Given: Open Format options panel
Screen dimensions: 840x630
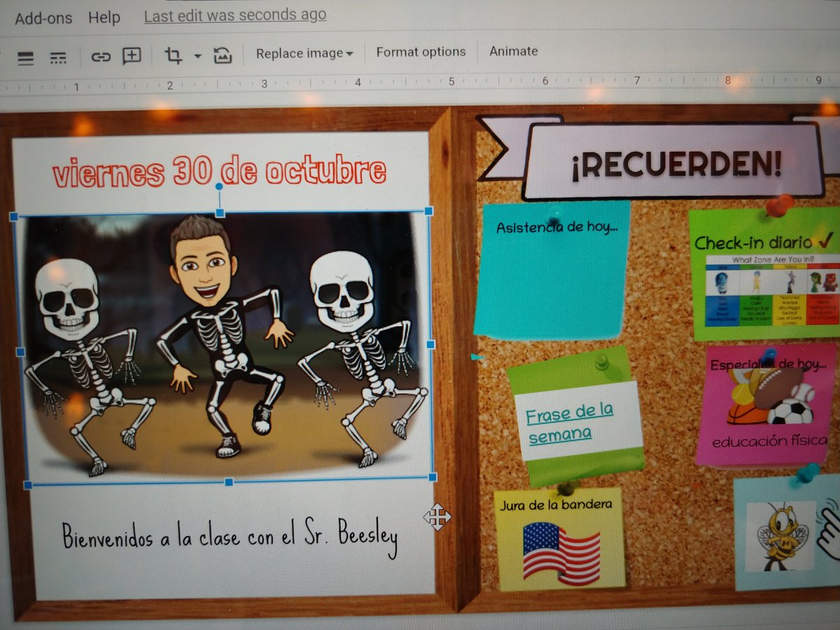Looking at the screenshot, I should 421,52.
